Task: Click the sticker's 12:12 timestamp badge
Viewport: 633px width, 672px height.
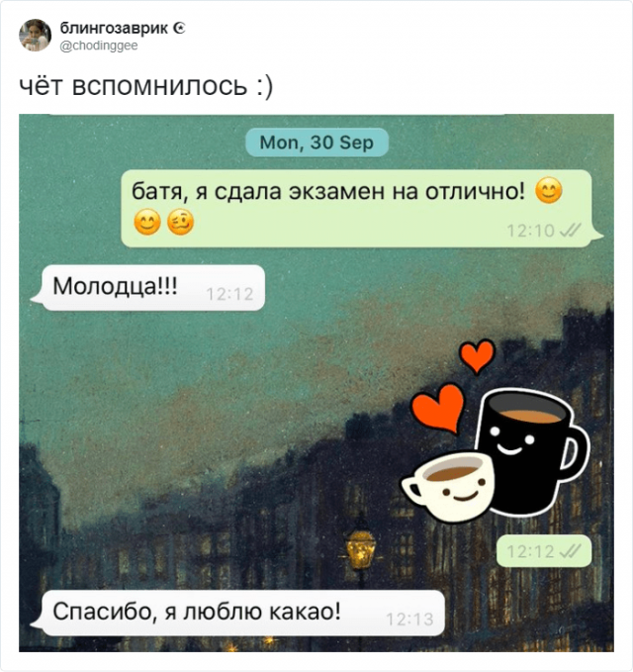Action: coord(544,551)
